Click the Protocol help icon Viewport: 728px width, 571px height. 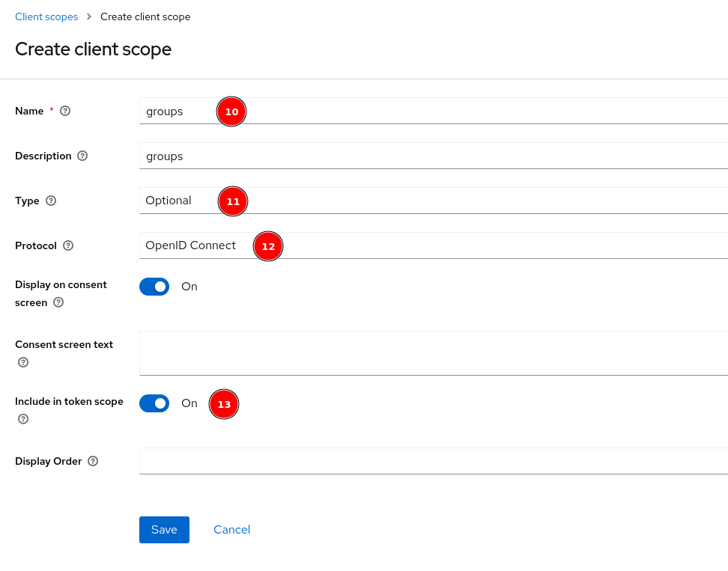coord(67,245)
